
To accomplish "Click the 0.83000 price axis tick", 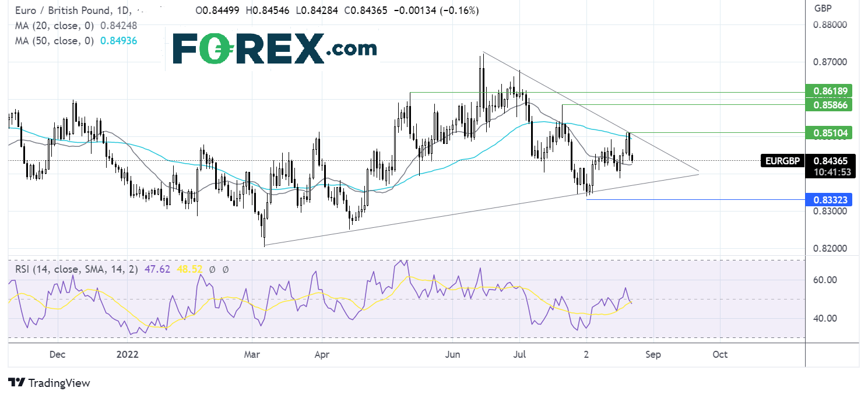I will tap(830, 212).
